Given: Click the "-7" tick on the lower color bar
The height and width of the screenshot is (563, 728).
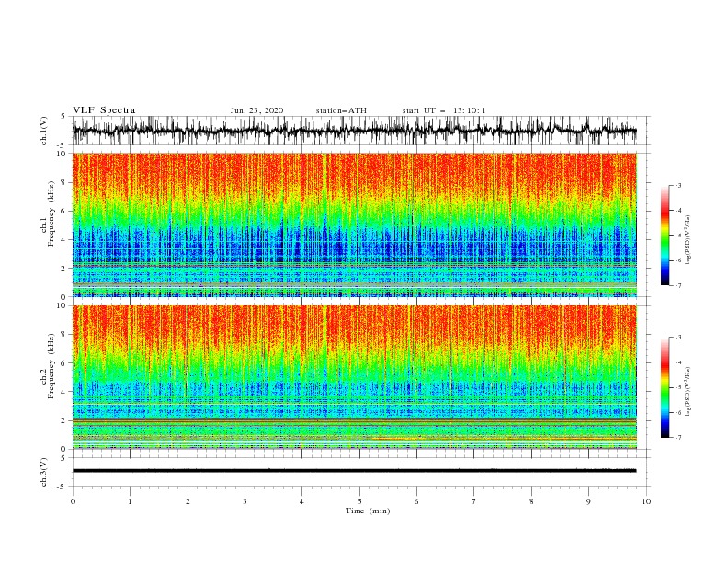Looking at the screenshot, I should tap(677, 438).
